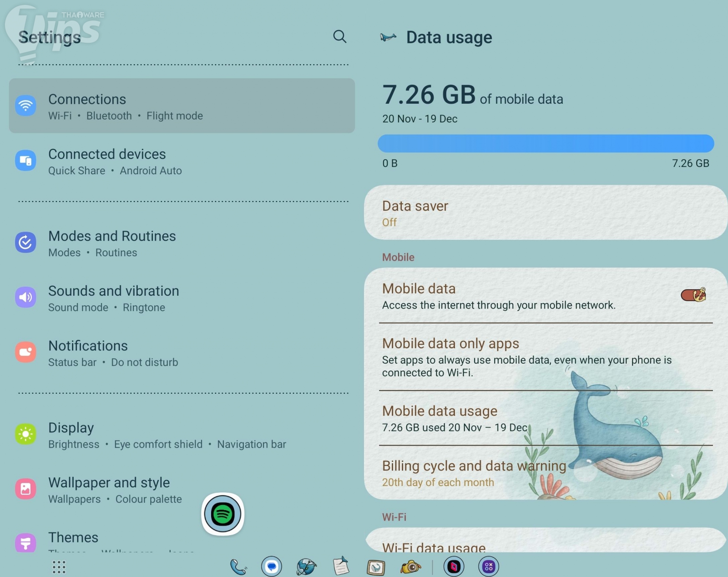The height and width of the screenshot is (577, 728).
Task: Click the Sounds and vibration speaker icon
Action: click(25, 297)
